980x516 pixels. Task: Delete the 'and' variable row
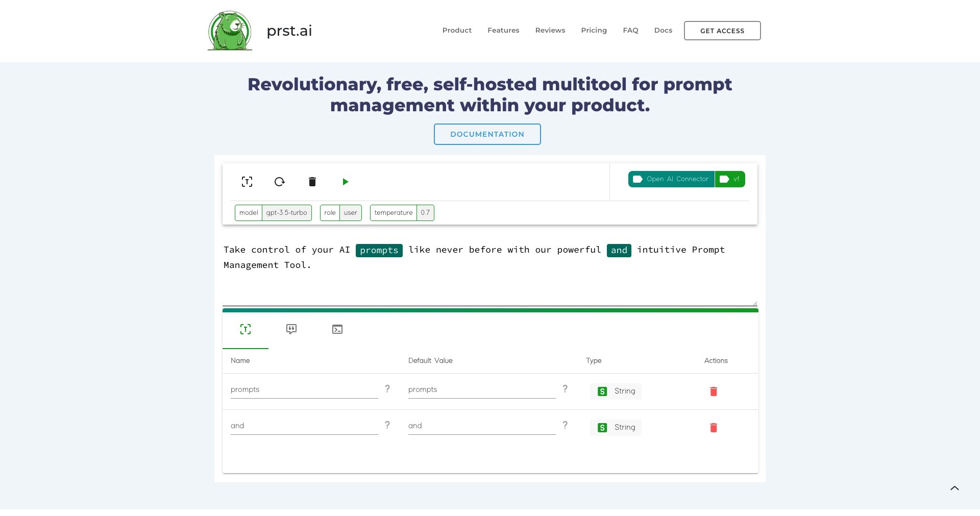(x=714, y=428)
